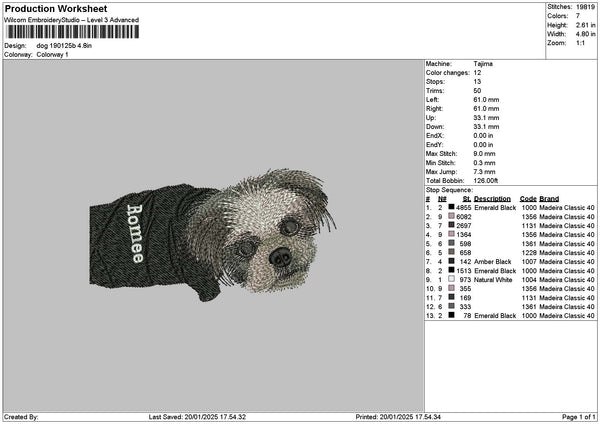Select the swatch next to stitch count 169

(x=452, y=297)
